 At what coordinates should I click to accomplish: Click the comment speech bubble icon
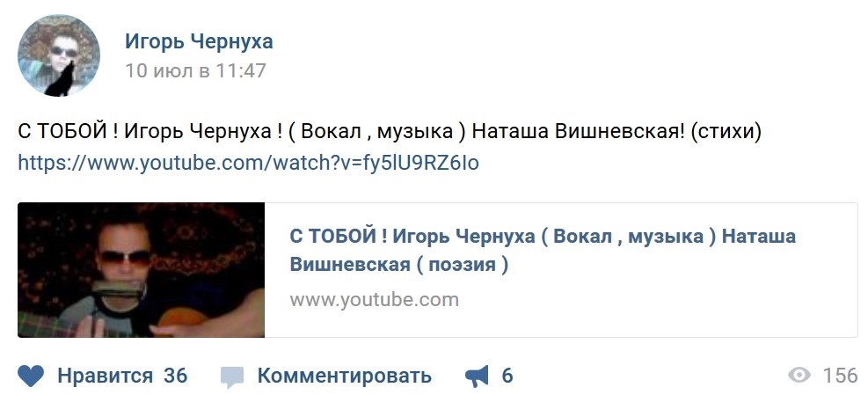point(231,377)
